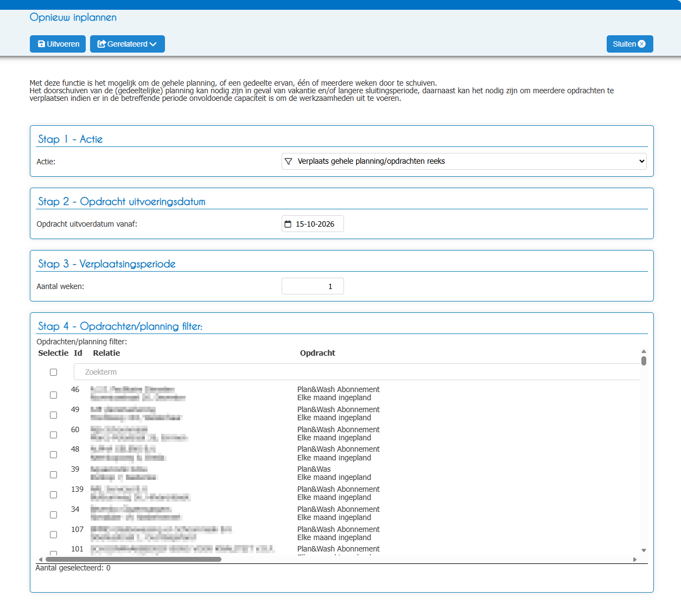Open the Gerelateerd dropdown menu
This screenshot has width=681, height=616.
[x=128, y=44]
